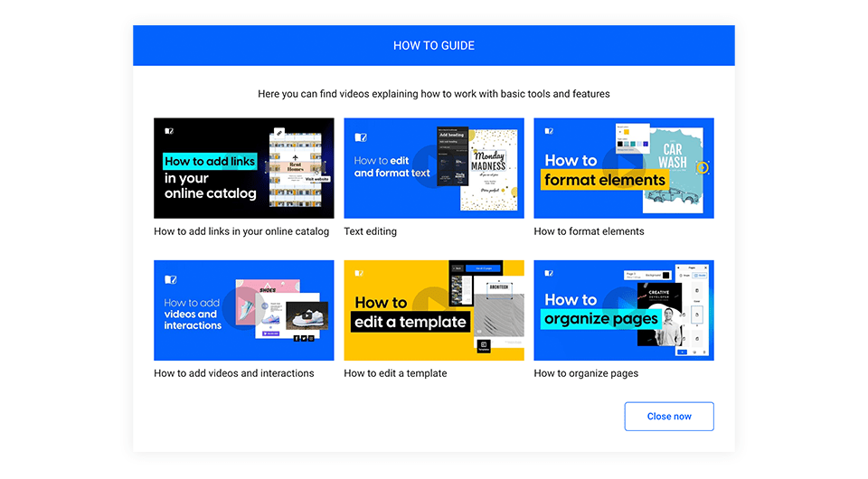Play the 'How to edit and format text' video

[434, 168]
